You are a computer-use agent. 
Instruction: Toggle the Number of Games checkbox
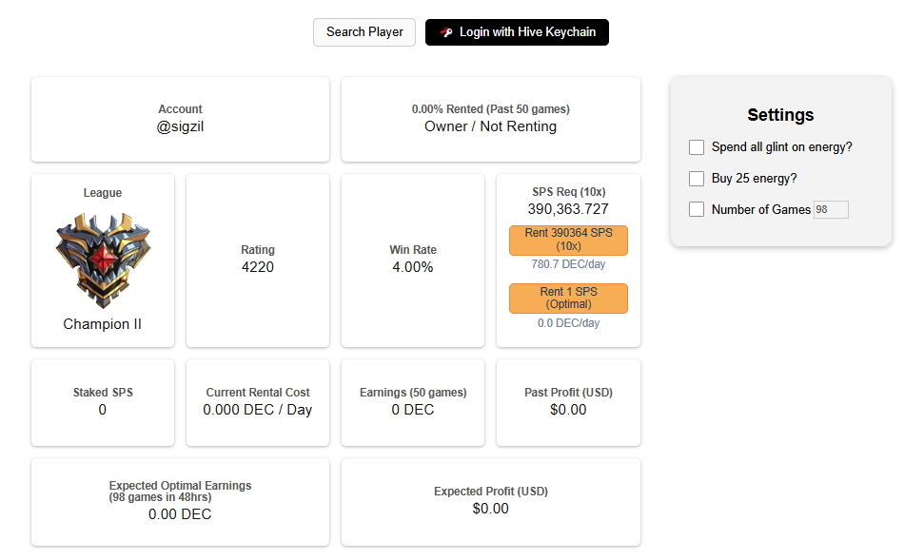point(697,209)
